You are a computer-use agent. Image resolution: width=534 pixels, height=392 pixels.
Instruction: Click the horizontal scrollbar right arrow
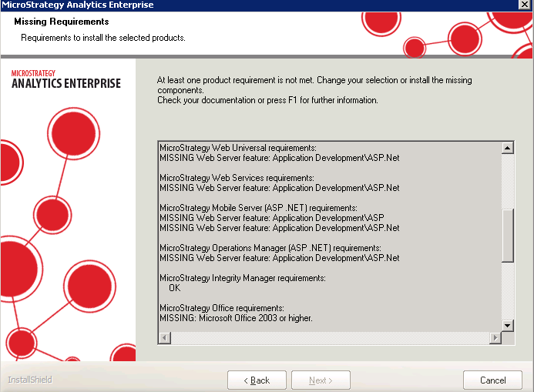pos(495,338)
